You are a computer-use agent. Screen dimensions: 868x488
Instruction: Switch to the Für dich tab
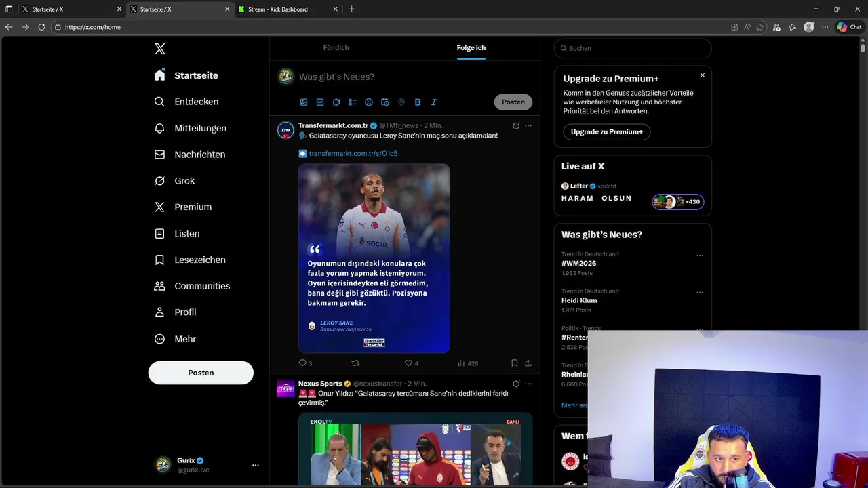(x=336, y=48)
